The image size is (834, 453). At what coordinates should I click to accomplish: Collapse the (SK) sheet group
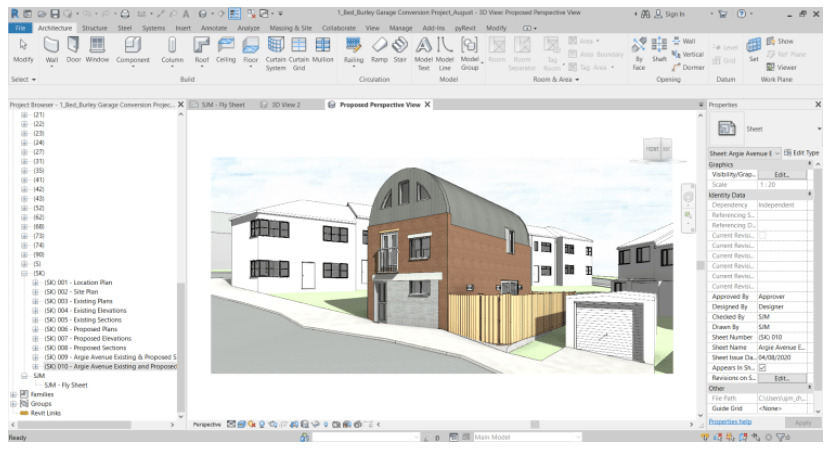pyautogui.click(x=24, y=273)
